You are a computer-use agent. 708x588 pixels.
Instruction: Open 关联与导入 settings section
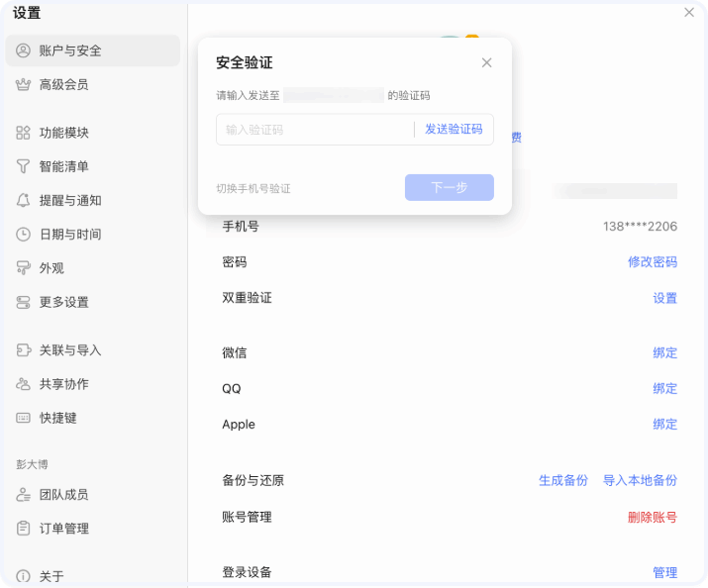[70, 350]
